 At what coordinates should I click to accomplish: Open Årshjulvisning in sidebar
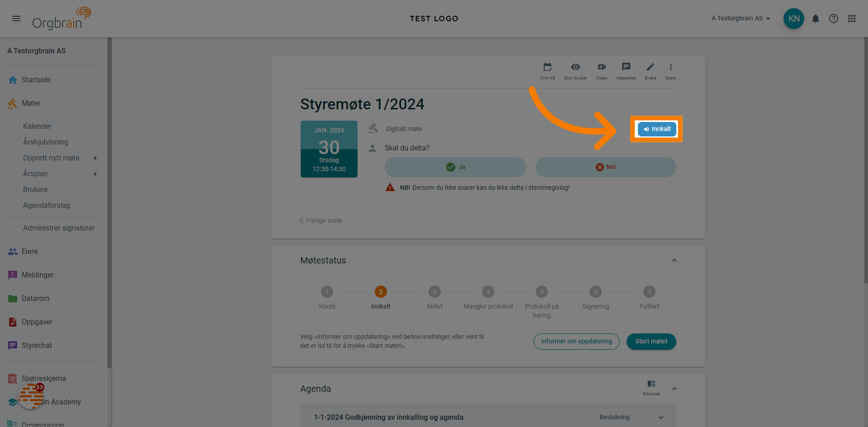click(46, 142)
